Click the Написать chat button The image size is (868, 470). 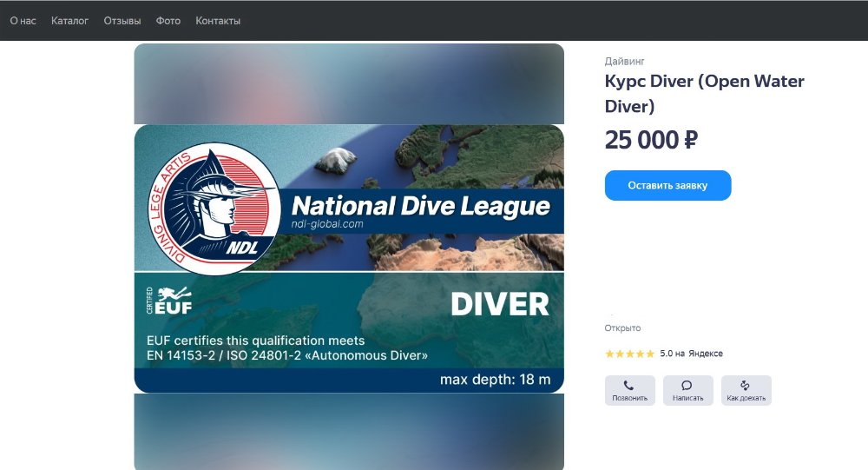point(688,390)
